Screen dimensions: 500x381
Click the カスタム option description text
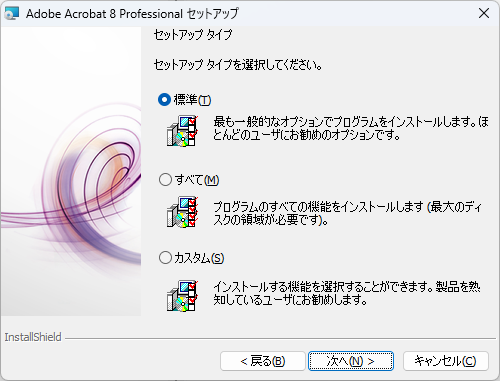(x=347, y=293)
